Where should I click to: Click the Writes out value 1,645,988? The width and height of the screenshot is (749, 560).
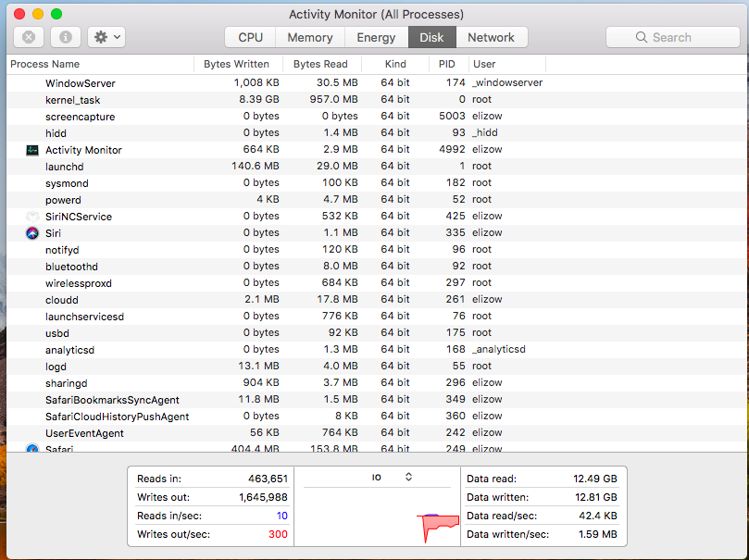[263, 497]
